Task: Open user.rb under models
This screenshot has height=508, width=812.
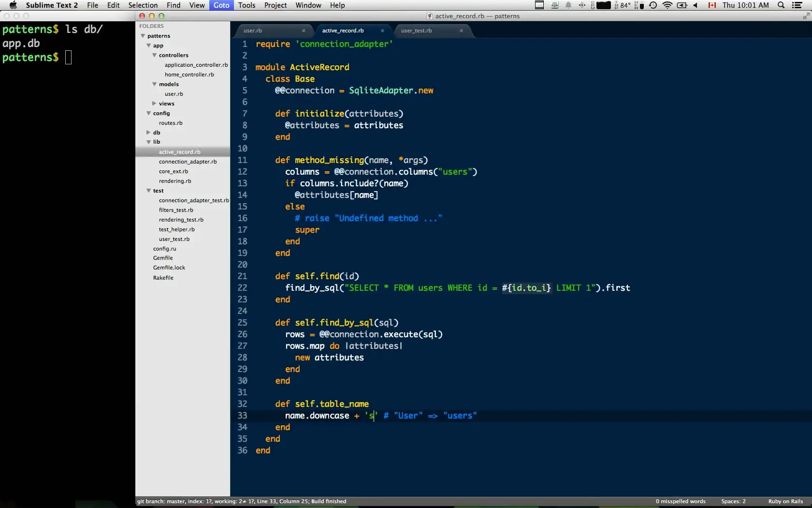Action: (x=174, y=94)
